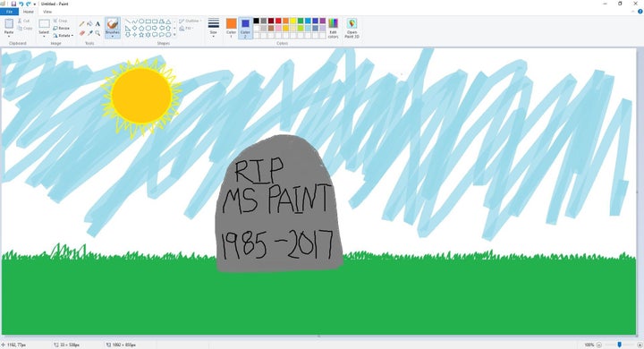Screen dimensions: 644x349
Task: Open the shape Fill dropdown
Action: click(x=186, y=28)
